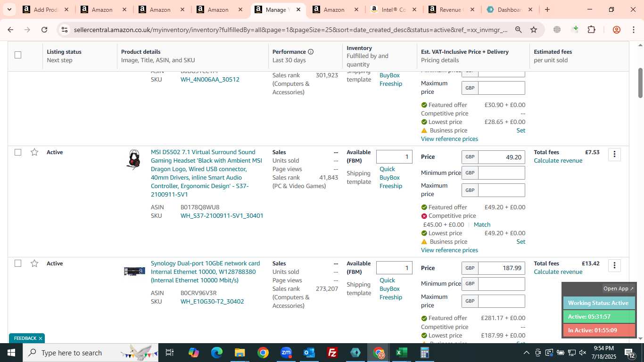Viewport: 644px width, 362px height.
Task: Open notification center with 12 notifications
Action: click(630, 353)
